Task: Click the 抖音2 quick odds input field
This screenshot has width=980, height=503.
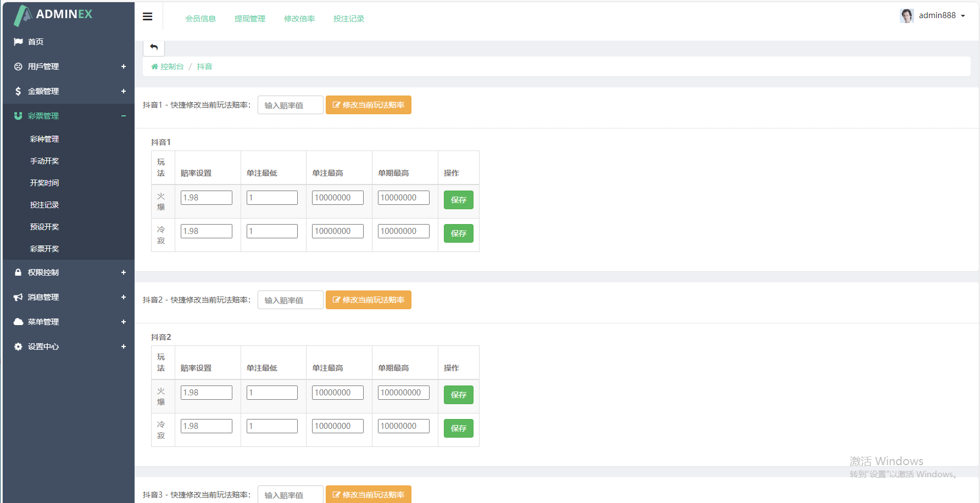Action: point(290,300)
